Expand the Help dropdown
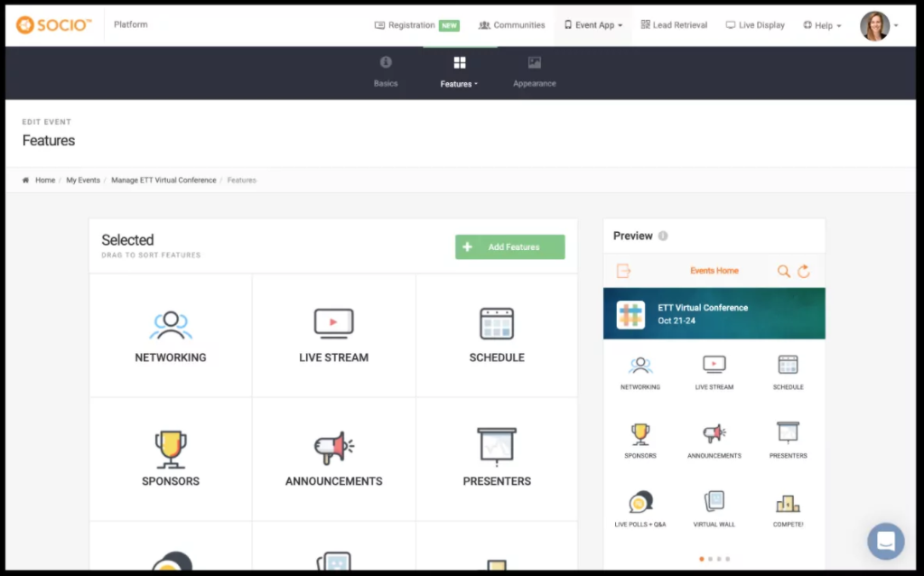This screenshot has width=924, height=576. 822,25
